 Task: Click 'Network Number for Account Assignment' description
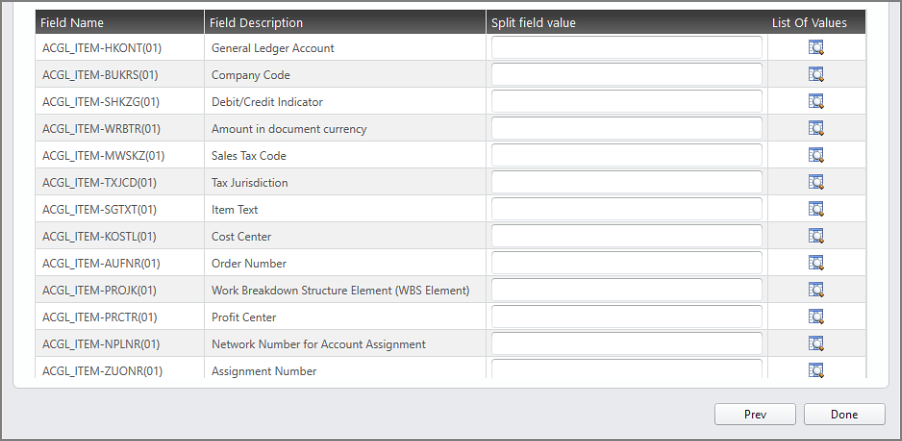pos(319,344)
